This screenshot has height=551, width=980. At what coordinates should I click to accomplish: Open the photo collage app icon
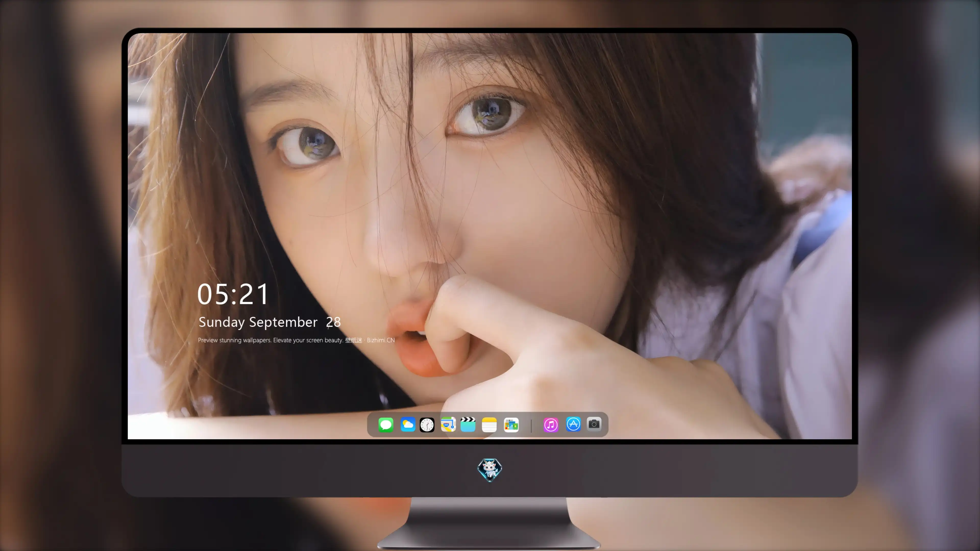[511, 424]
